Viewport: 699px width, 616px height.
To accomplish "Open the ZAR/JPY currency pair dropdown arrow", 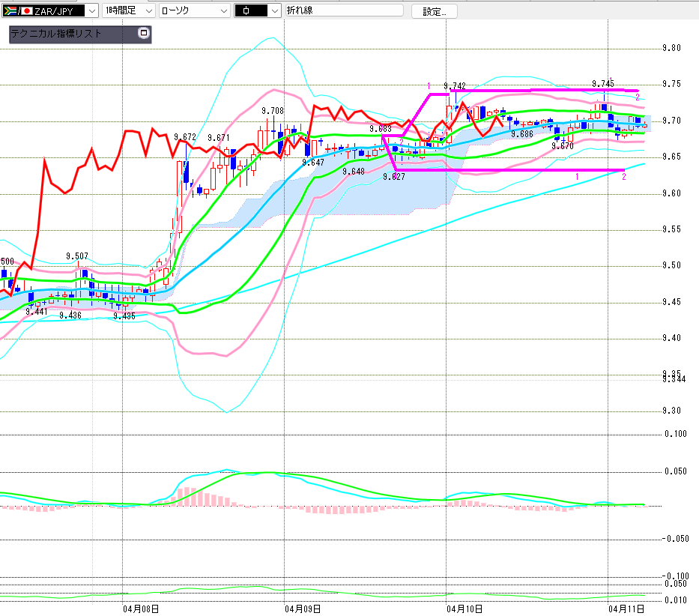I will [91, 11].
